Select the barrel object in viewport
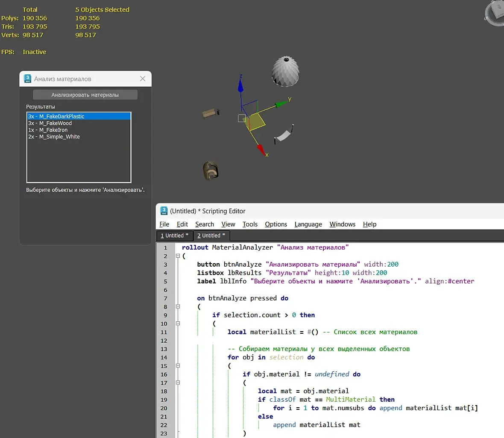This screenshot has height=438, width=504. pyautogui.click(x=210, y=170)
